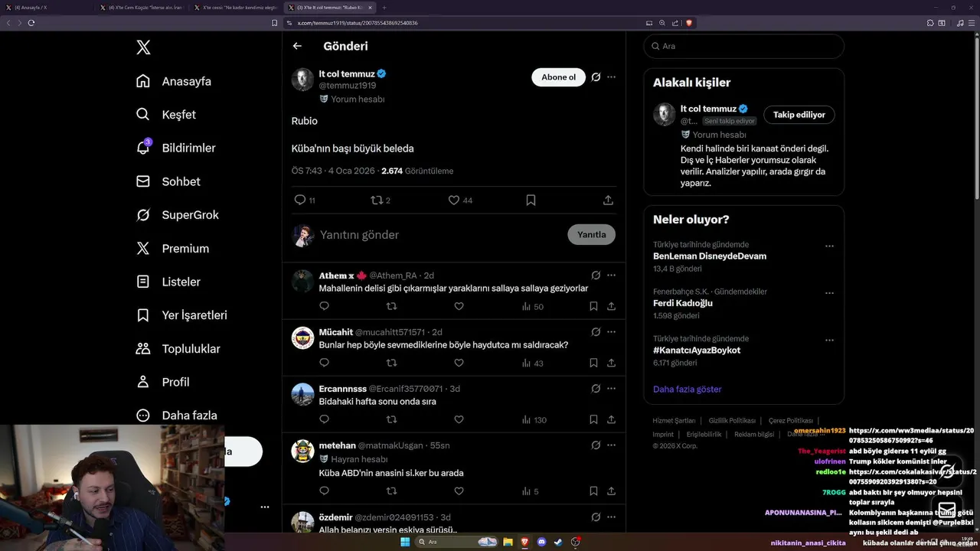
Task: Bookmark Athem x comment
Action: pos(593,306)
